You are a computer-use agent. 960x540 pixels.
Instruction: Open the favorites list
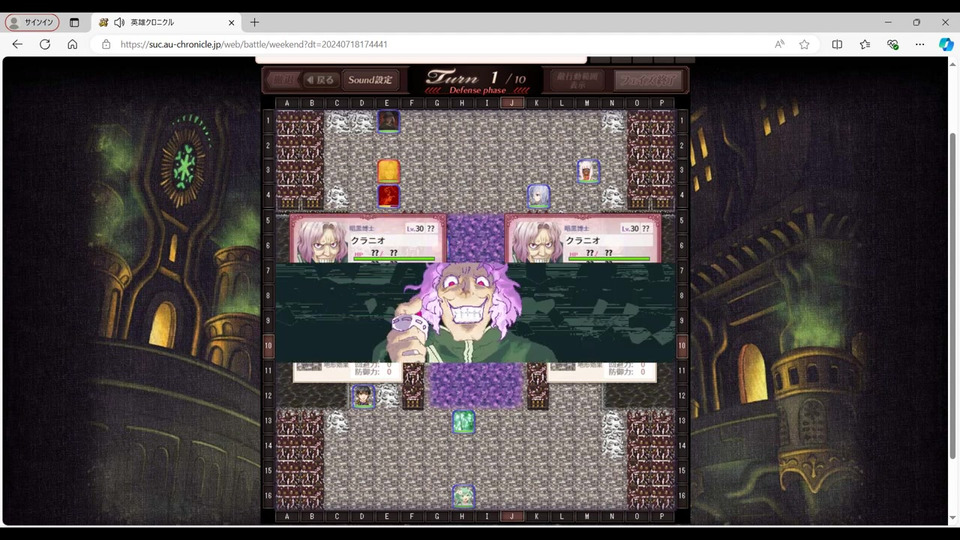[864, 44]
